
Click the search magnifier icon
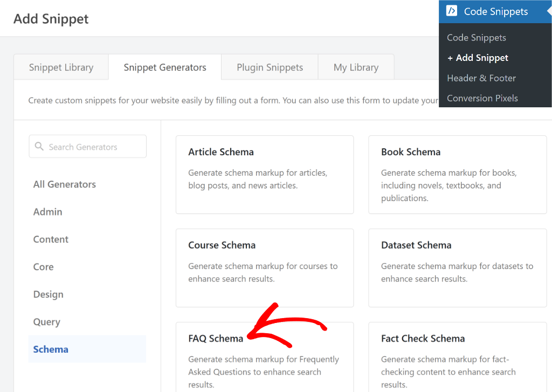click(39, 146)
